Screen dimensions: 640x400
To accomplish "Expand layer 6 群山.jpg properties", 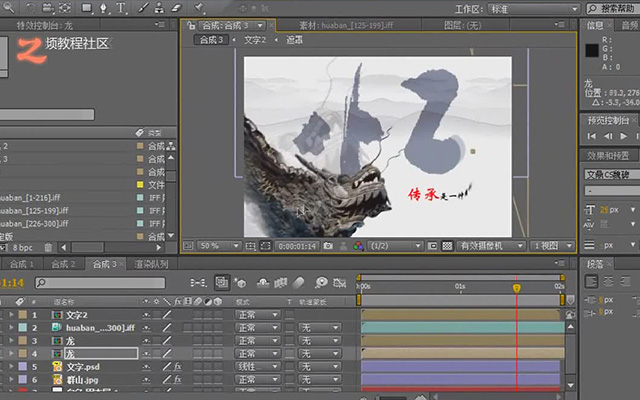I will pos(11,380).
